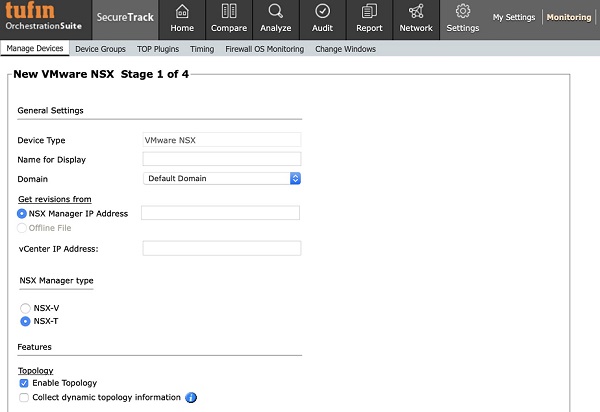
Task: Open the Compare icon in navigation
Action: coord(229,12)
